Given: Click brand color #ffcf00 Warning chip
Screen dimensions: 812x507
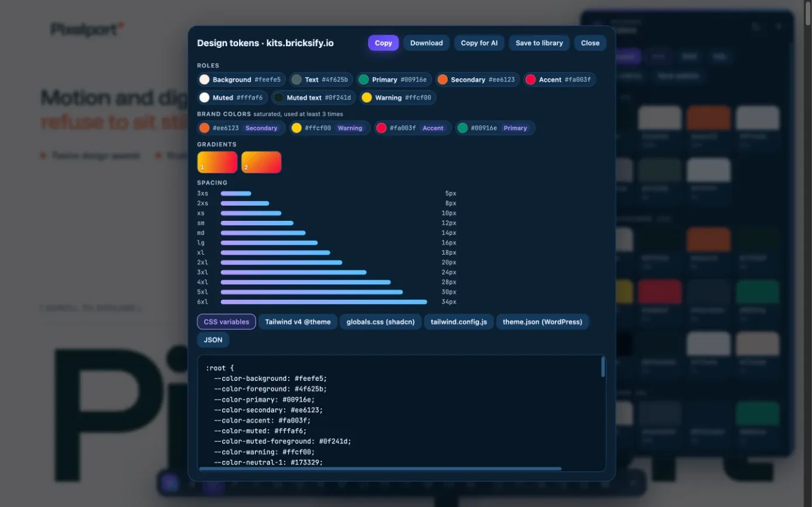Looking at the screenshot, I should tap(330, 128).
